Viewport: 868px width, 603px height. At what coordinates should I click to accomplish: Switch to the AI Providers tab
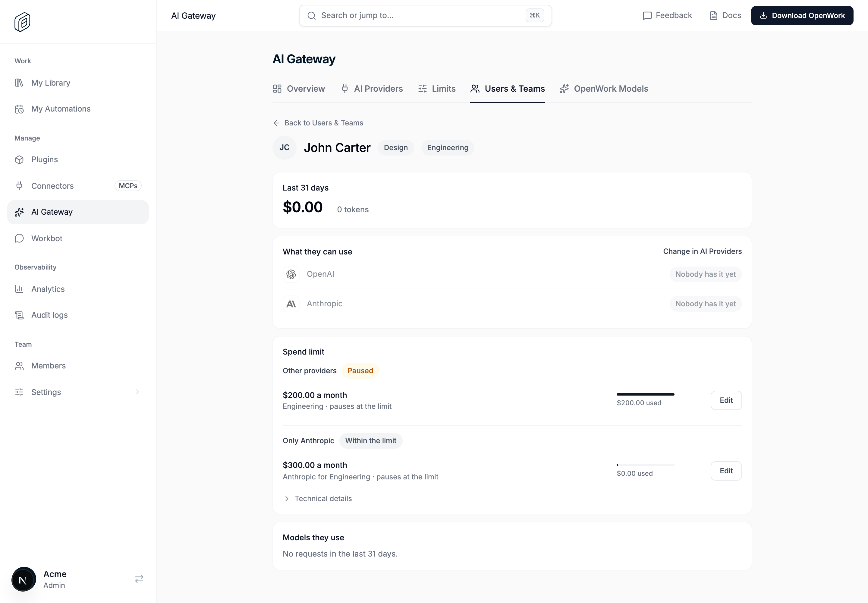[372, 89]
